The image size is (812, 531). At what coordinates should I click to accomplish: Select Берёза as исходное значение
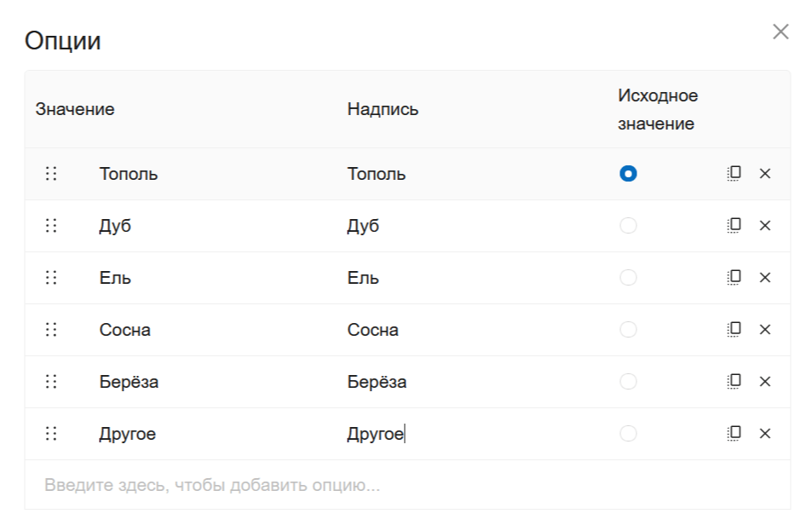pos(628,382)
